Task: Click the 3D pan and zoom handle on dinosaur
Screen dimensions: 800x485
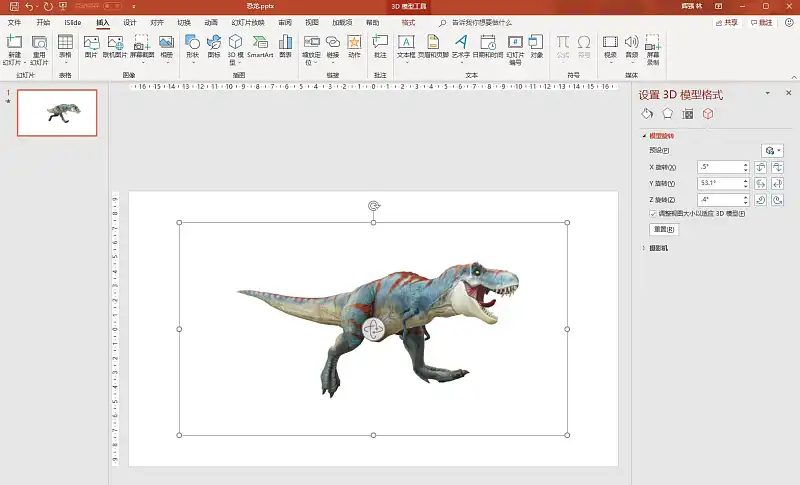Action: coord(374,329)
